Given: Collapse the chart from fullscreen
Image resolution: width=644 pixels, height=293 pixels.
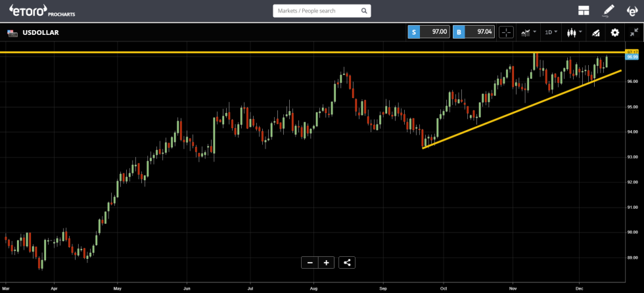Looking at the screenshot, I should coord(633,32).
